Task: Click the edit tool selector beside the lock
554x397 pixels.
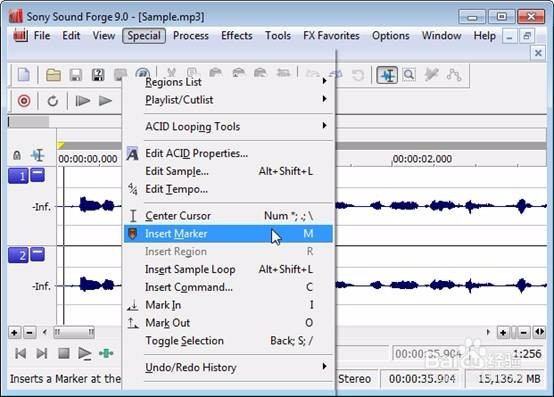Action: click(37, 155)
